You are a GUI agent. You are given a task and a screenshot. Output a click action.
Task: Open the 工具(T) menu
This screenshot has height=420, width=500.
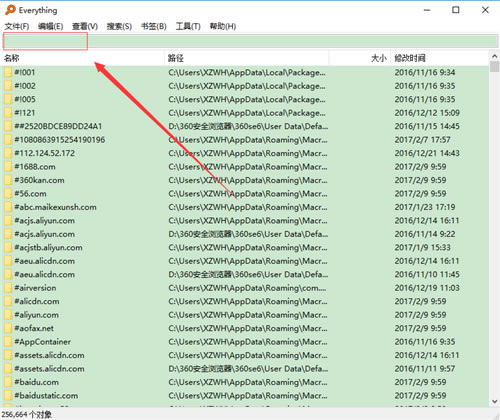pyautogui.click(x=188, y=26)
